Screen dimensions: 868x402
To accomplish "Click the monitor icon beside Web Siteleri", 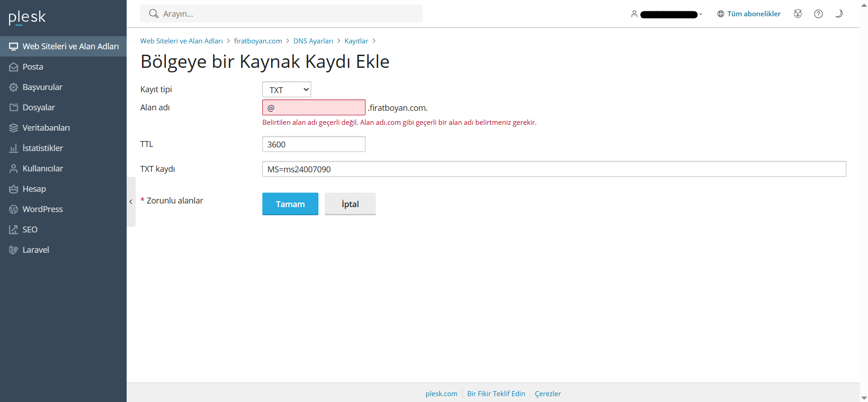I will click(x=14, y=46).
